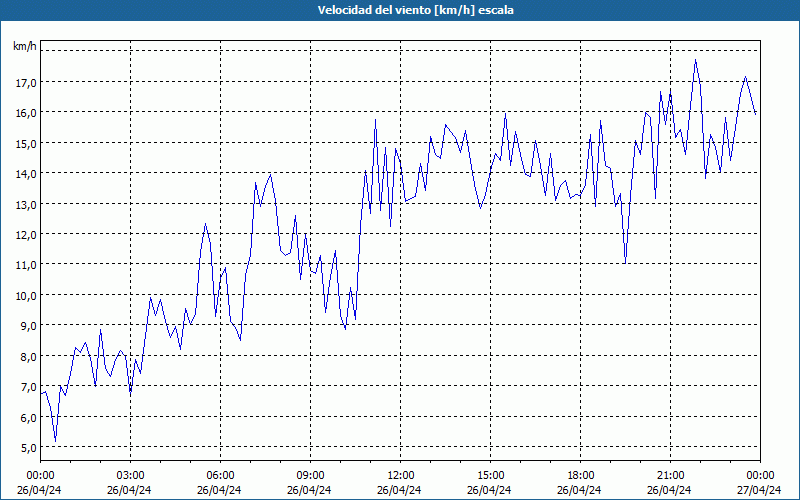Click the 11,0 y-axis value

(26, 265)
